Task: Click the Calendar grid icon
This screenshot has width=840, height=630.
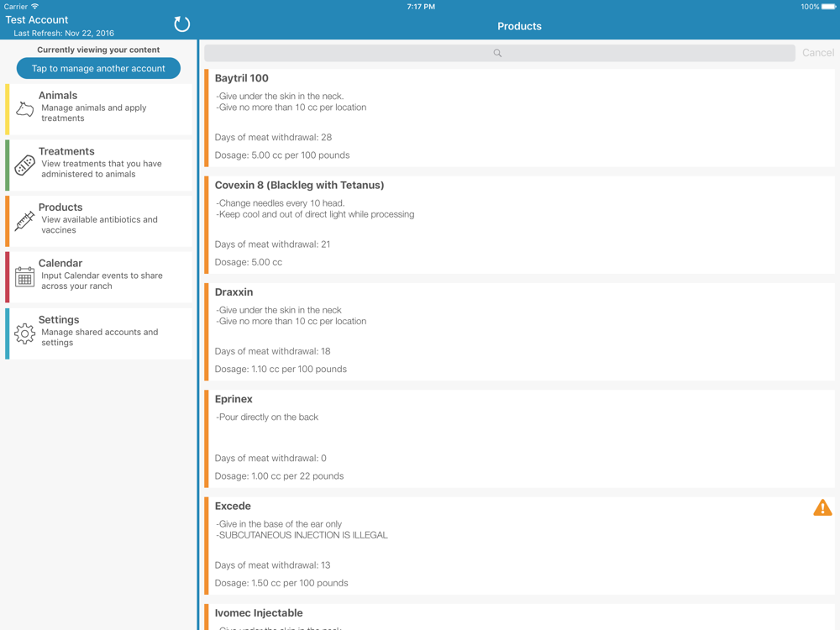Action: [x=24, y=276]
